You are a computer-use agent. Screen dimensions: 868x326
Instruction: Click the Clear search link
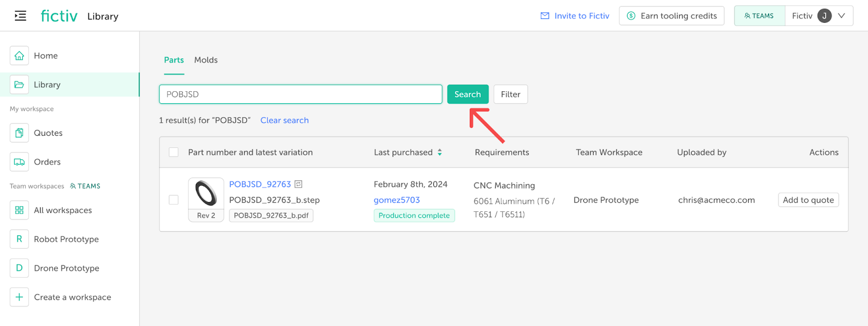[x=284, y=120]
